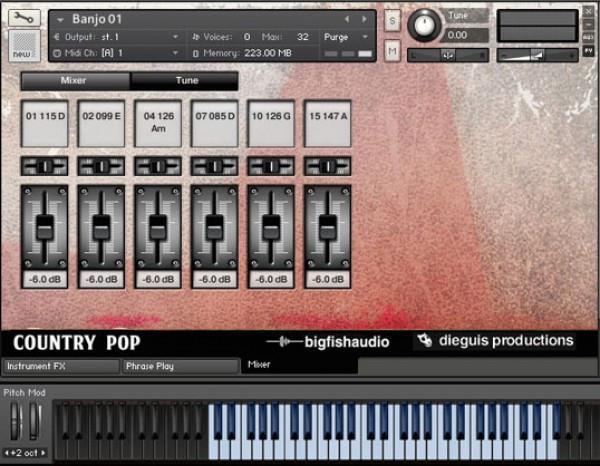600x466 pixels.
Task: Click the pitch bend wheel
Action: click(x=14, y=419)
